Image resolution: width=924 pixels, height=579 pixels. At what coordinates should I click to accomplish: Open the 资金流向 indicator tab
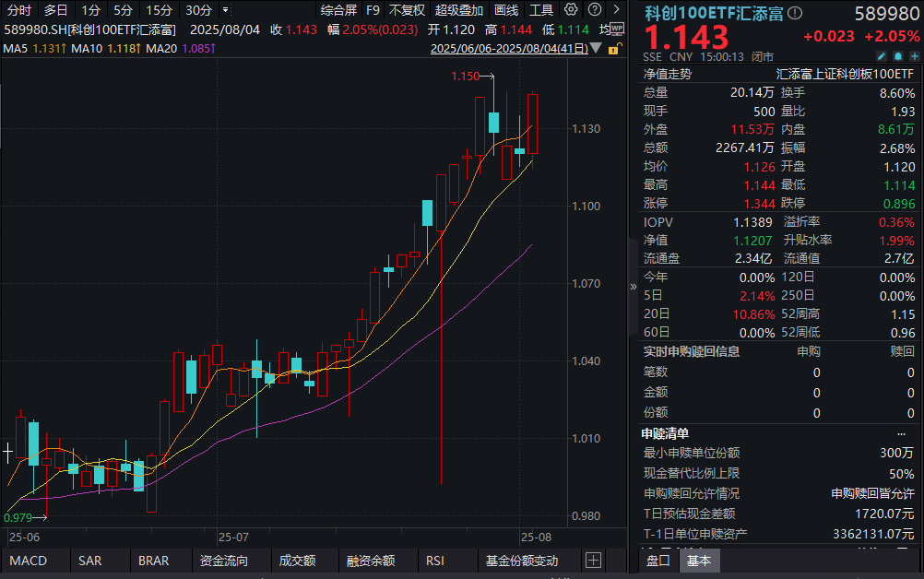(225, 561)
